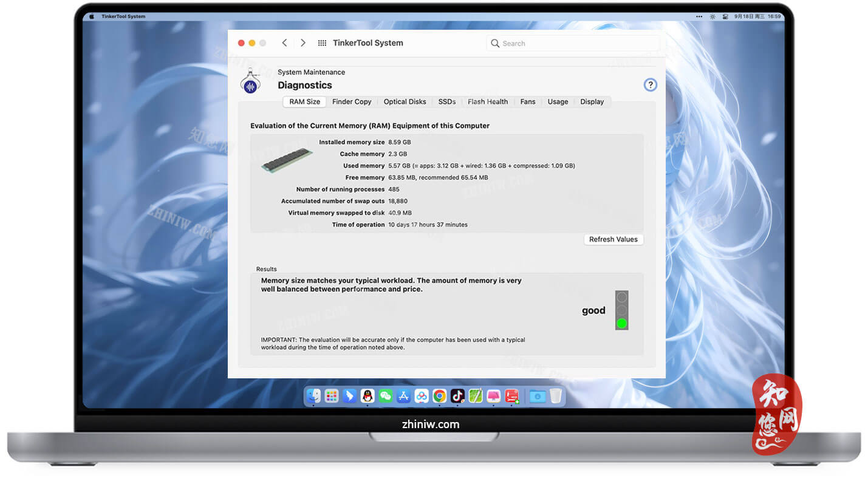Viewport: 868px width, 484px height.
Task: Click the Diagnostics heading text
Action: 305,85
